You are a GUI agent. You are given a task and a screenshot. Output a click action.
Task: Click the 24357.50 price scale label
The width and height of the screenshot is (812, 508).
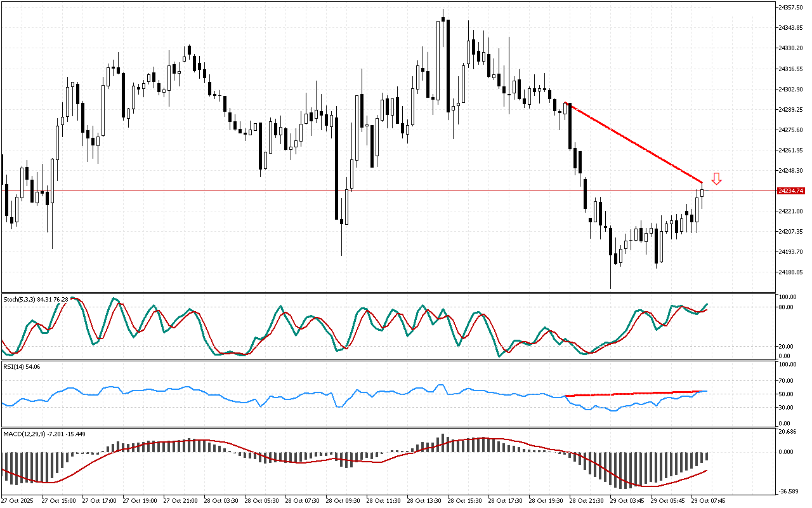790,8
